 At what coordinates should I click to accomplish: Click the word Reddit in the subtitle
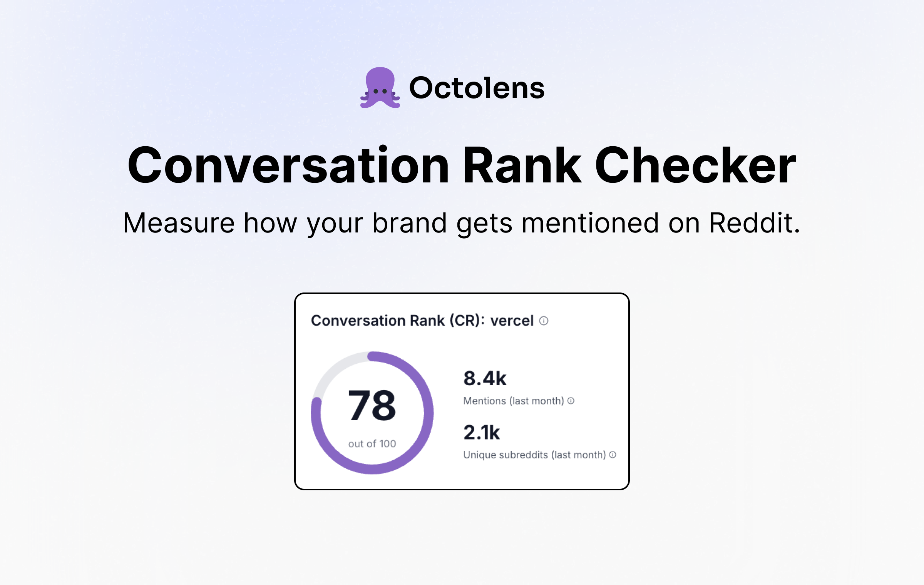coord(755,222)
